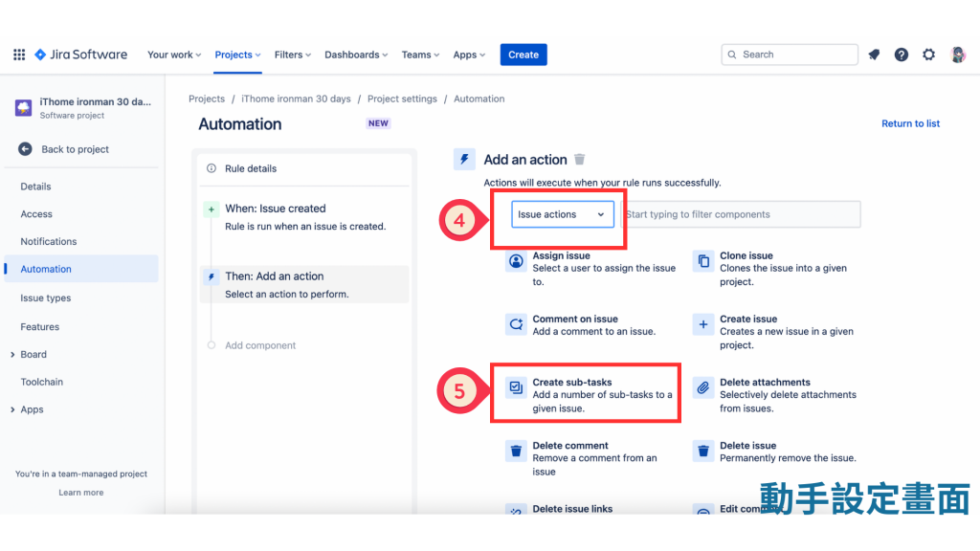Select the Then: Add an action step
This screenshot has width=980, height=551.
pyautogui.click(x=304, y=285)
